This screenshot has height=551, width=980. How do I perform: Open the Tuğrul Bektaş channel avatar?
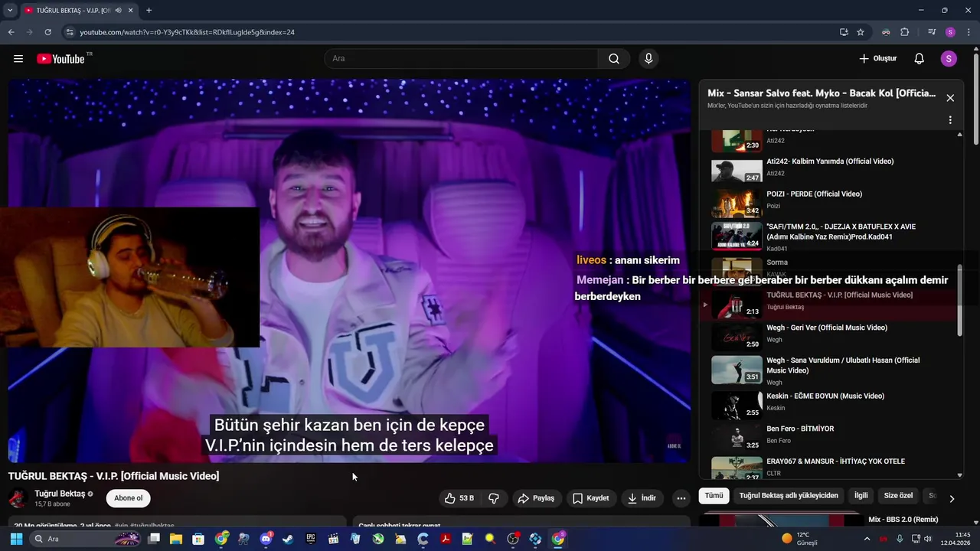18,498
